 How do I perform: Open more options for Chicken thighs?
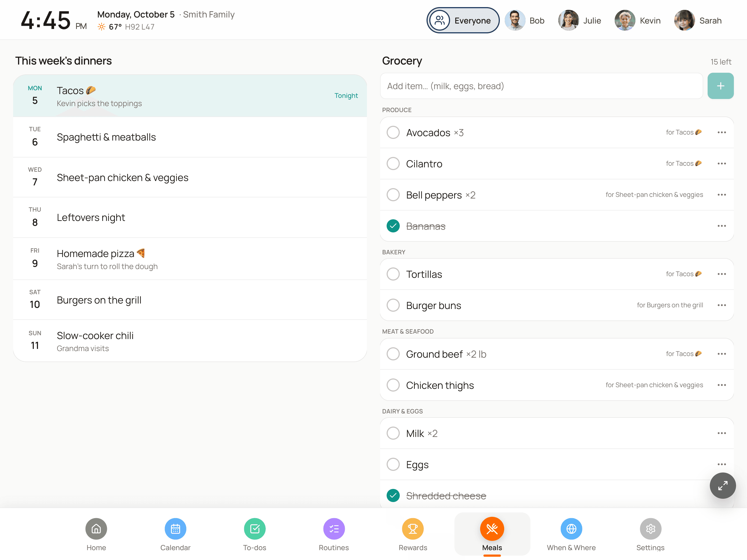click(x=721, y=385)
